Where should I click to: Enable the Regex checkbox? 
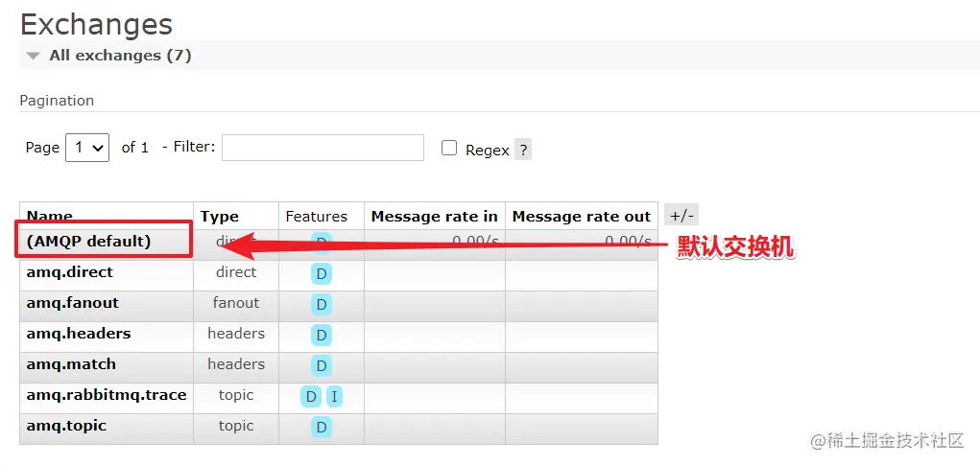(449, 148)
